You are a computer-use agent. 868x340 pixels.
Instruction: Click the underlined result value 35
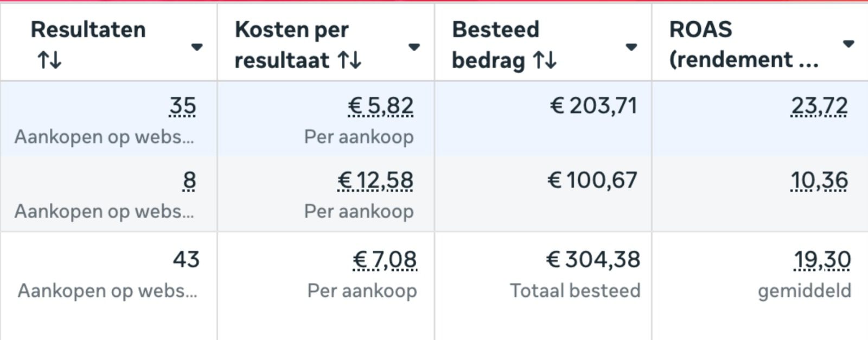point(182,106)
